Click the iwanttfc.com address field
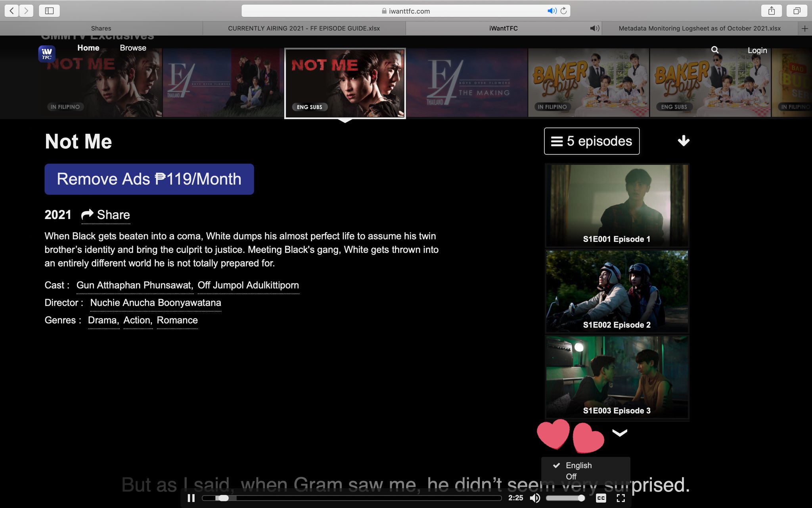Screen dimensions: 812x508 tap(406, 11)
